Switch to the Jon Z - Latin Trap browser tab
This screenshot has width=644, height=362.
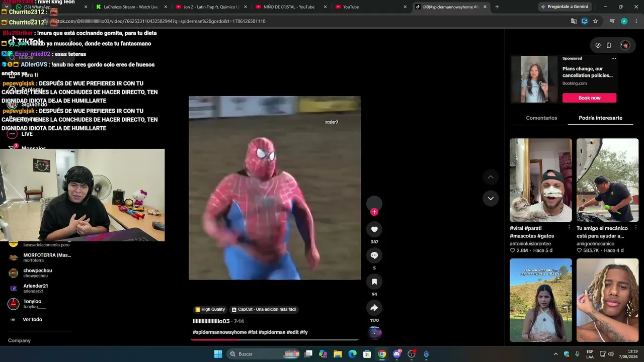pyautogui.click(x=211, y=7)
